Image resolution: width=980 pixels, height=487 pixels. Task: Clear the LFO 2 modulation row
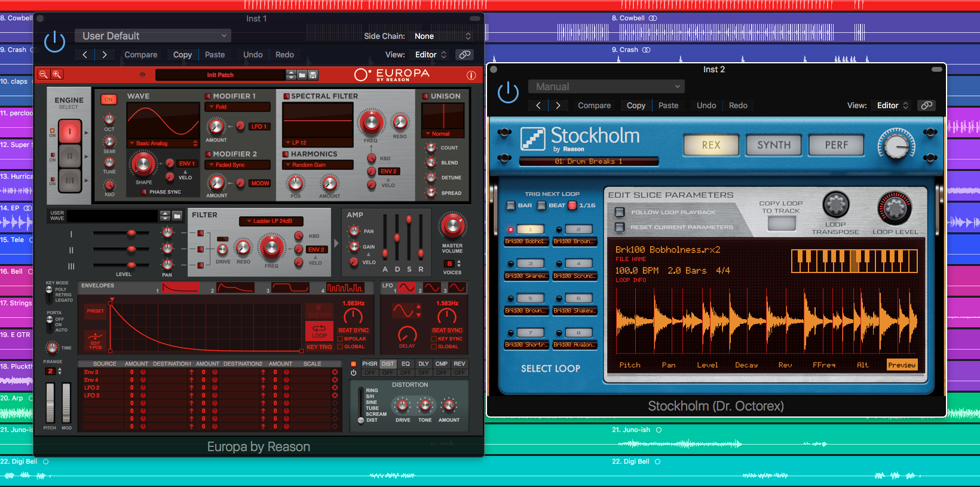(335, 387)
